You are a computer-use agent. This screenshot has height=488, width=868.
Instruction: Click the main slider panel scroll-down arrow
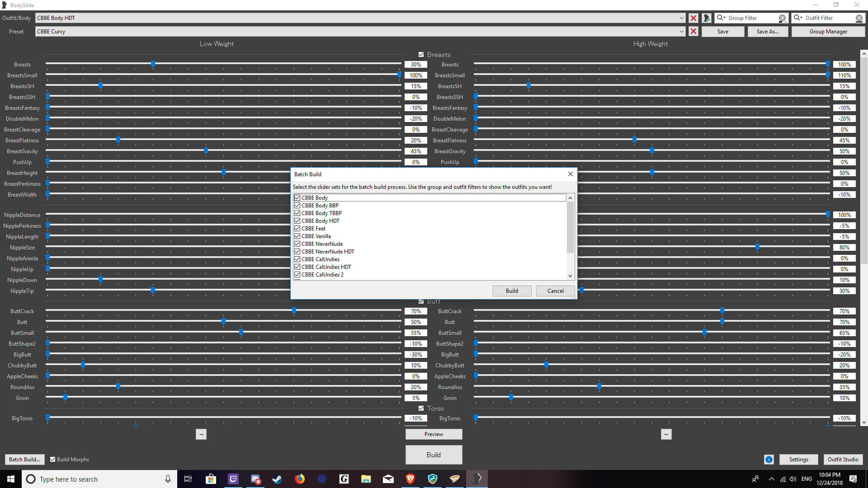click(864, 423)
